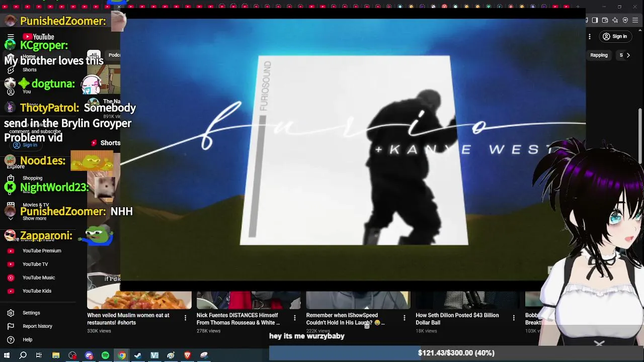Open the Leo AI sparkle icon
Image resolution: width=644 pixels, height=362 pixels.
[x=615, y=20]
